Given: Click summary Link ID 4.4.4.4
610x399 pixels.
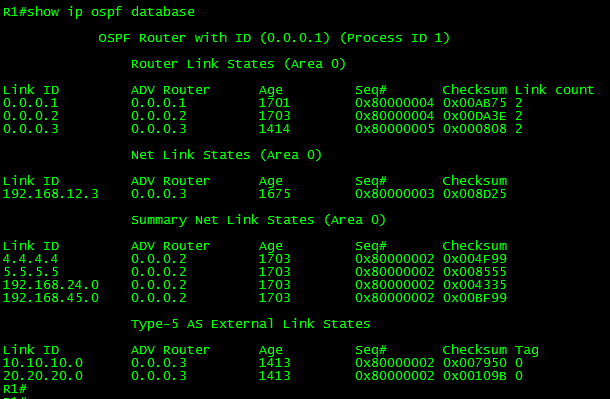Looking at the screenshot, I should [x=31, y=259].
